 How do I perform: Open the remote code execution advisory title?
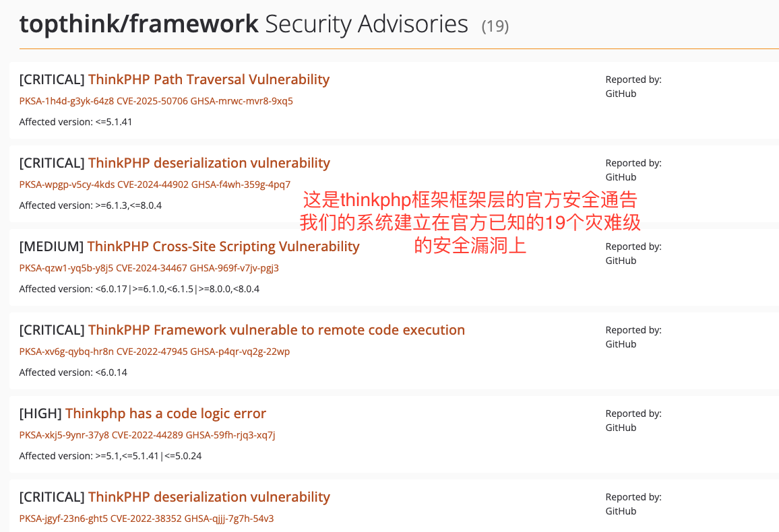point(276,330)
